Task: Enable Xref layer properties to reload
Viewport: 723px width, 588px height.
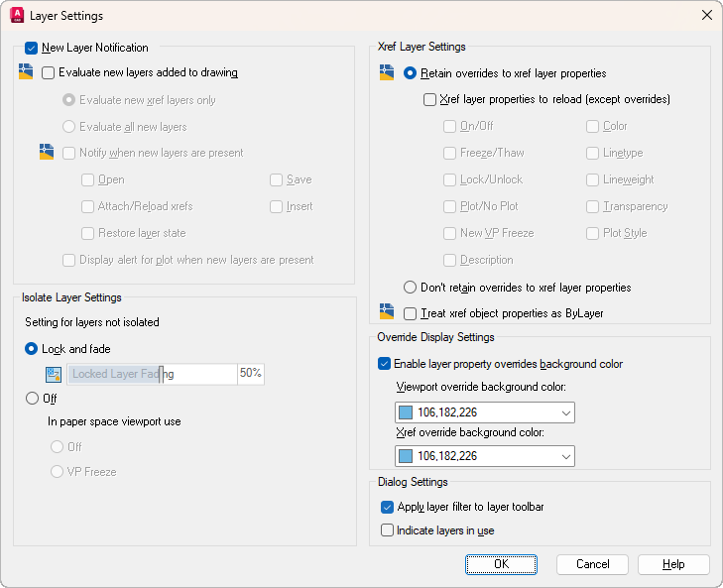Action: [430, 99]
